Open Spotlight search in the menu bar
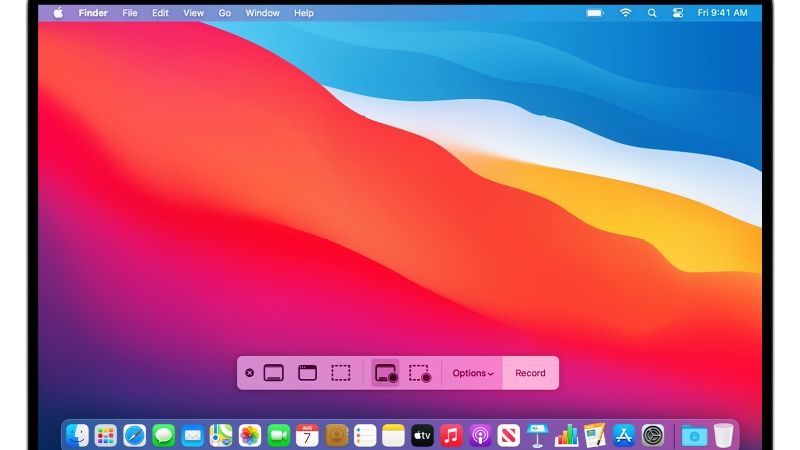This screenshot has height=450, width=800. pyautogui.click(x=652, y=13)
